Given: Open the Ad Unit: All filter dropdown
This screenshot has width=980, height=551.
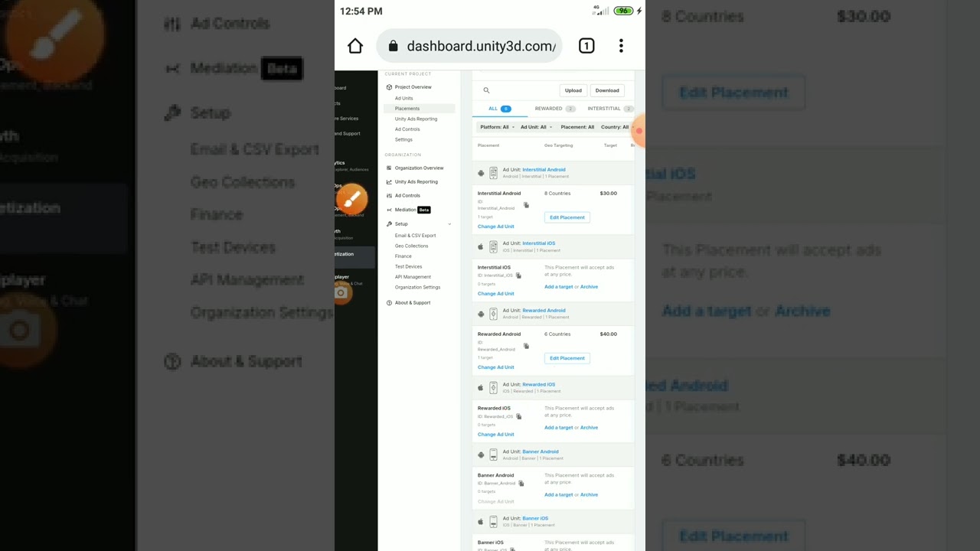Looking at the screenshot, I should 536,127.
